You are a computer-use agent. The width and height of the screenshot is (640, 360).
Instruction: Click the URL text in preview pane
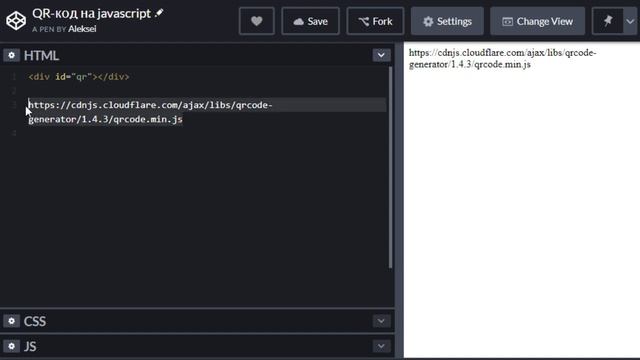click(x=502, y=58)
